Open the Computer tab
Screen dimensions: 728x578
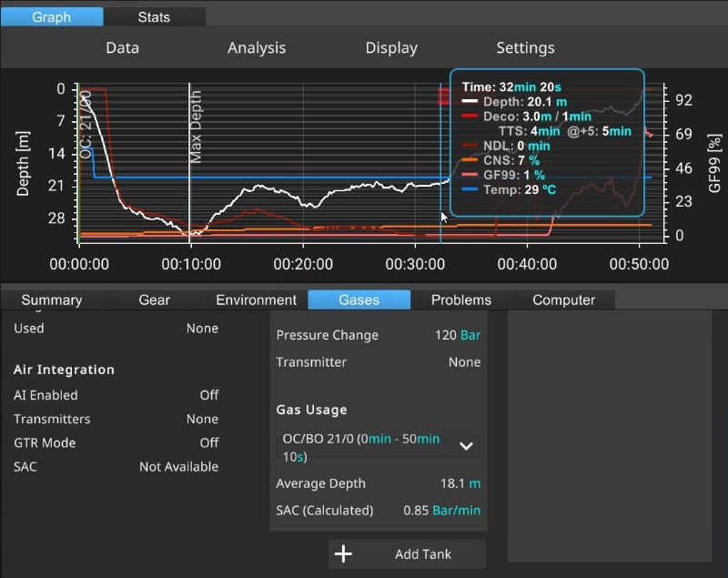coord(563,299)
